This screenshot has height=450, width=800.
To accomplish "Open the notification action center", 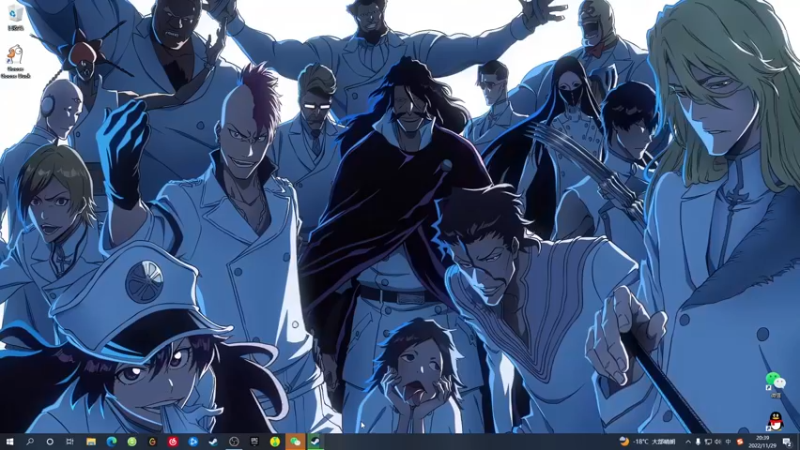I will click(787, 442).
